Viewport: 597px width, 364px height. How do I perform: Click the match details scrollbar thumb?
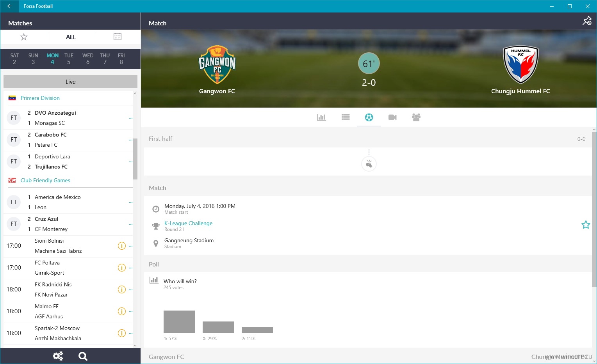point(594,209)
